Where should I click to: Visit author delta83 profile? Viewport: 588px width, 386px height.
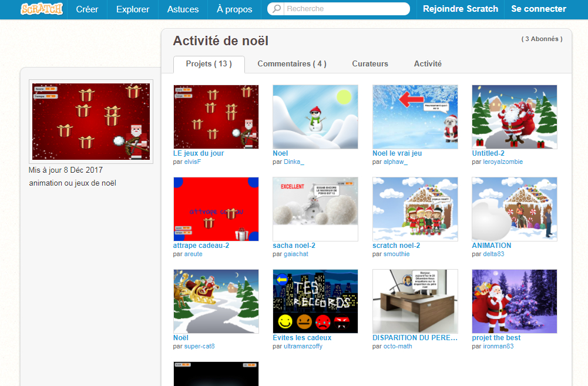493,254
